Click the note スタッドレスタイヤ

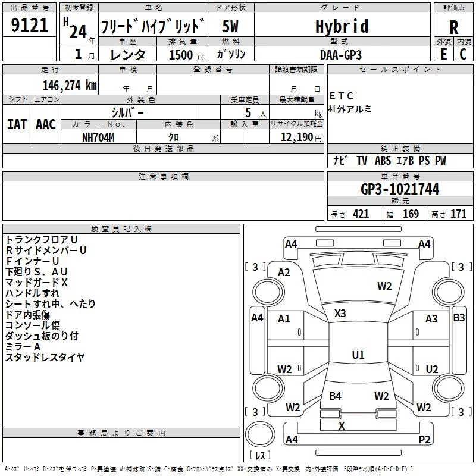(x=45, y=358)
